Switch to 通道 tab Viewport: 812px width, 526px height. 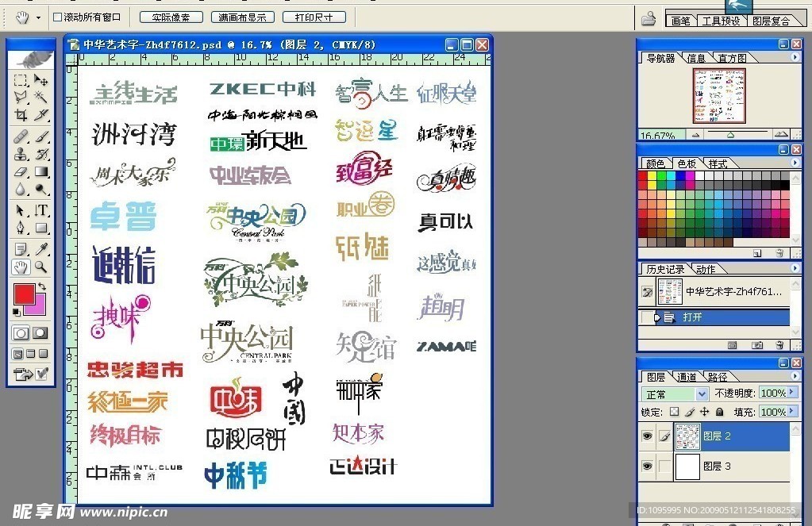pos(687,376)
